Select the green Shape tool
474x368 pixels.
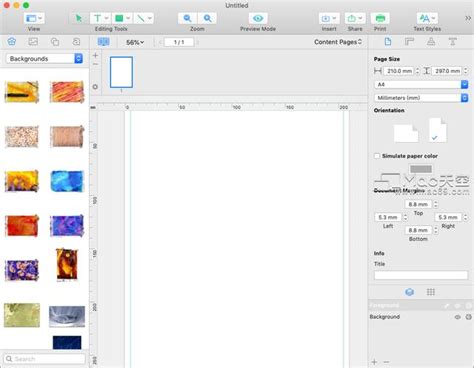119,18
